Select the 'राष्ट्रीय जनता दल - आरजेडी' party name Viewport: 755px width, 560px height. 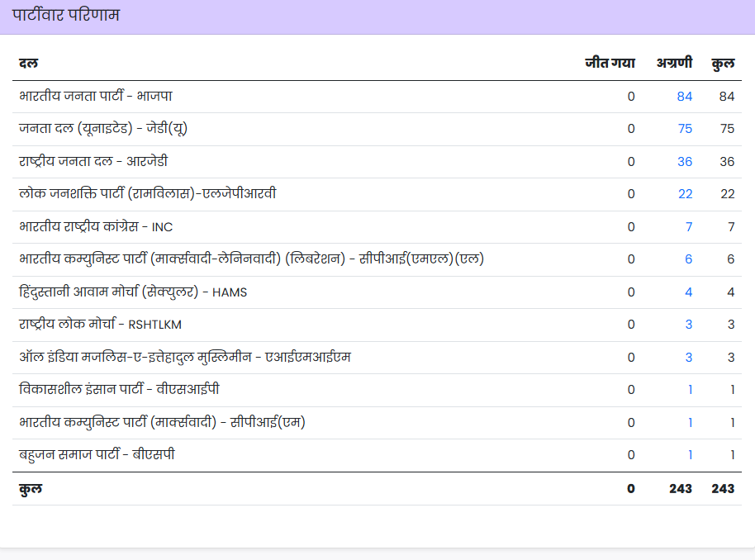coord(93,162)
